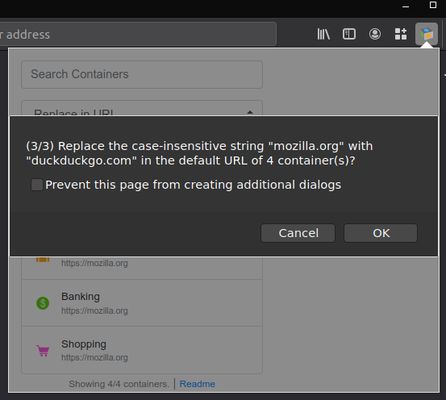Click the green Banking dollar icon
Viewport: 446px width, 400px height.
coord(42,303)
